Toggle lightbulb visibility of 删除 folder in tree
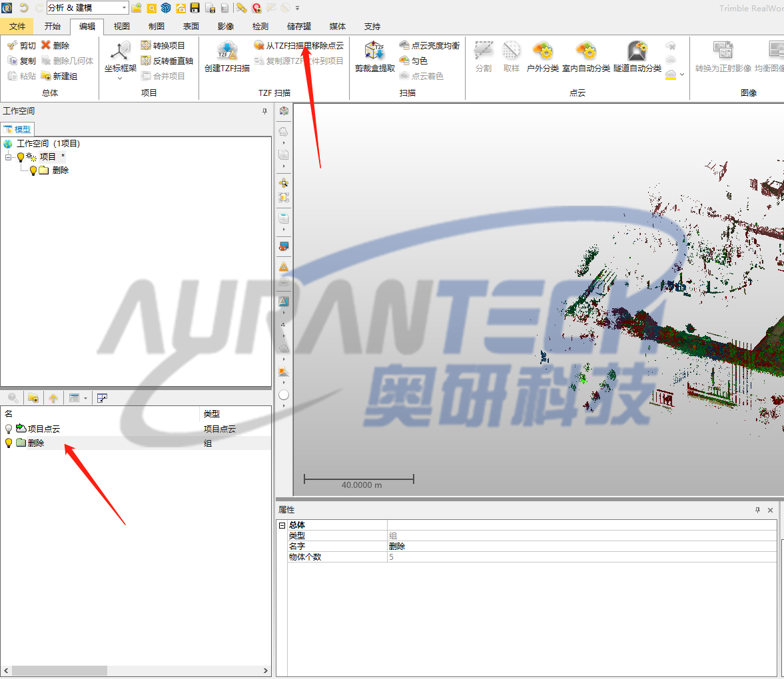 33,171
